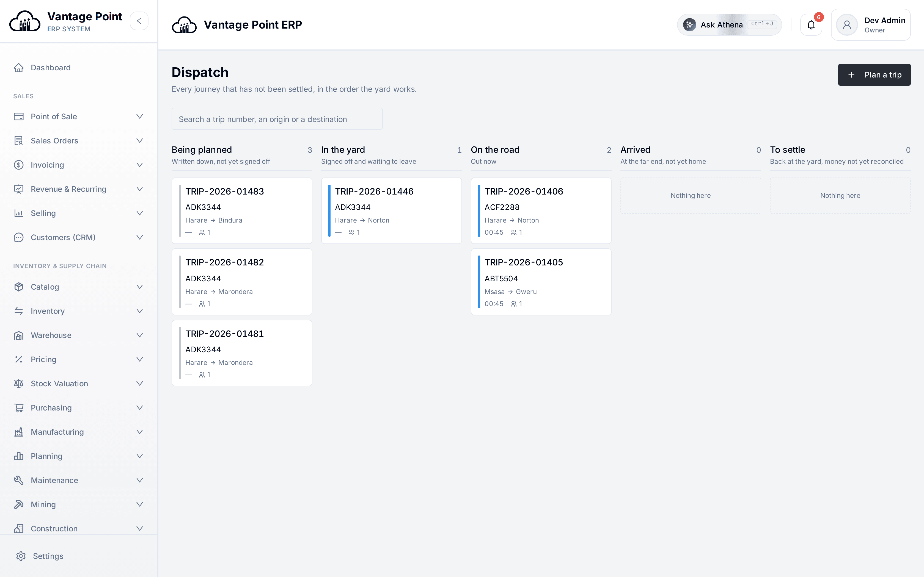Click the trip search input field
This screenshot has width=924, height=577.
(x=277, y=119)
